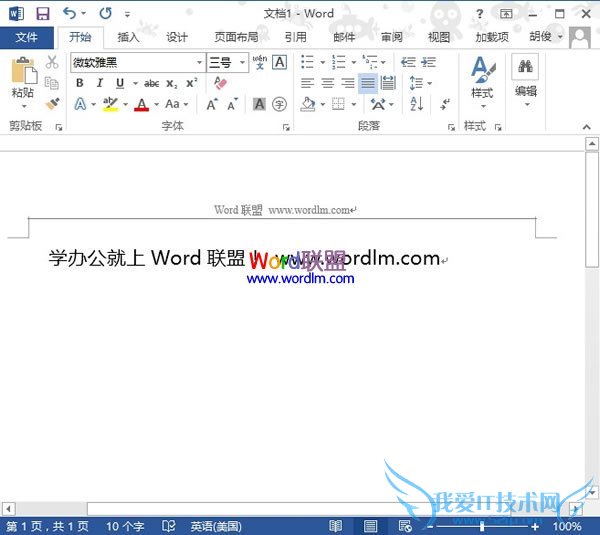Open the 编辑 editing menu
Screen dimensions: 600x535
tap(526, 82)
